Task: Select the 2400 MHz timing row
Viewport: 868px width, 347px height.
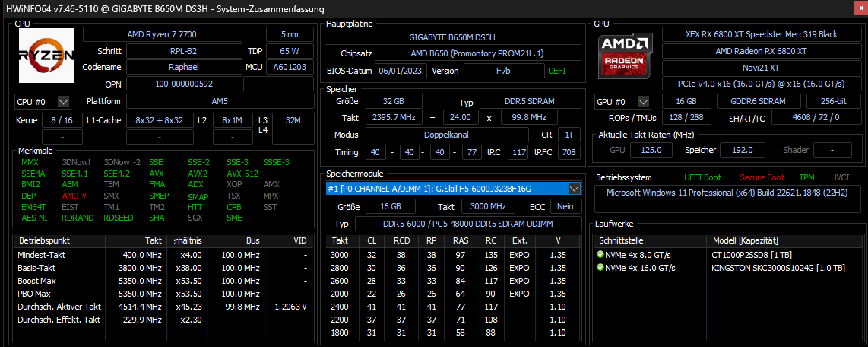Action: pyautogui.click(x=453, y=307)
